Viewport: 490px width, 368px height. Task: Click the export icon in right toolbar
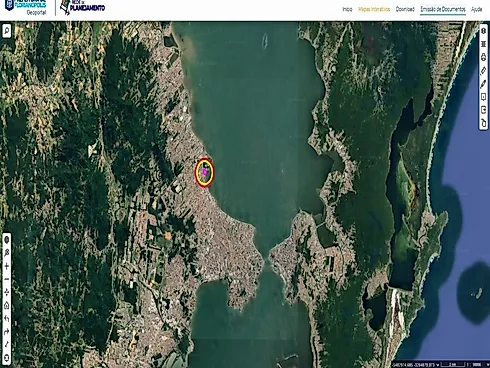484,110
